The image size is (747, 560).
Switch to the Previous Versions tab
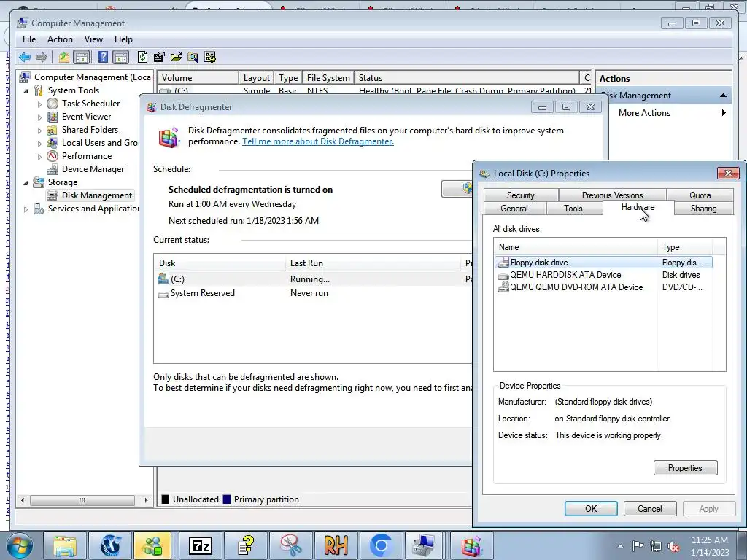point(612,195)
